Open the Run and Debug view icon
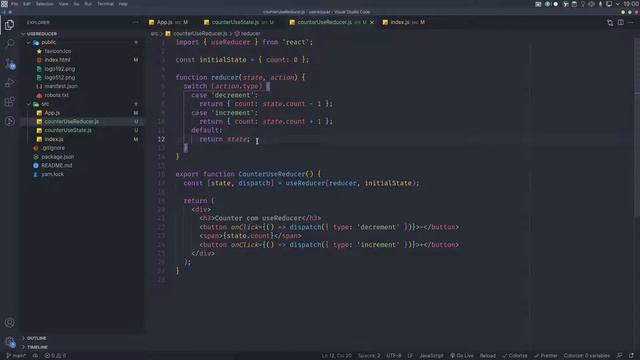 coord(10,82)
